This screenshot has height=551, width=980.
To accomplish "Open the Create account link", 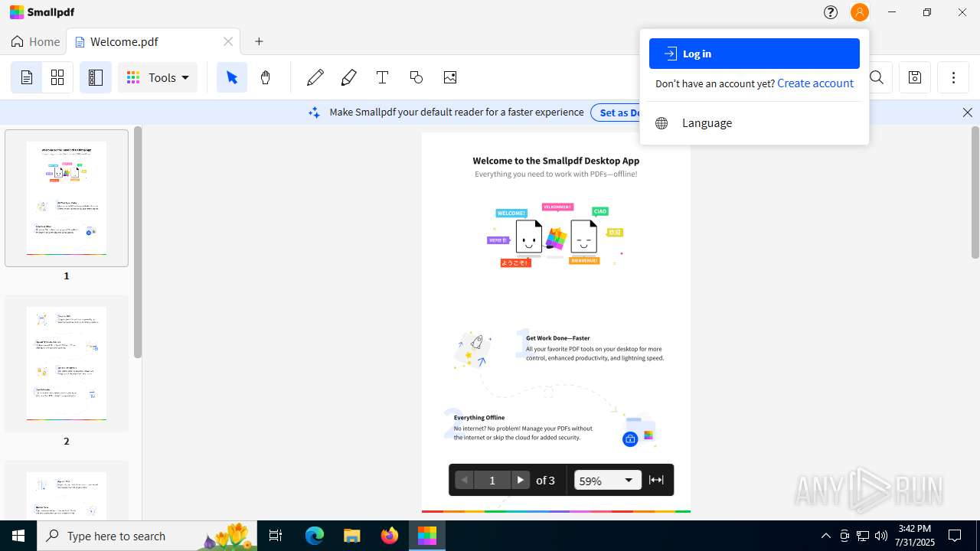I will pyautogui.click(x=815, y=83).
